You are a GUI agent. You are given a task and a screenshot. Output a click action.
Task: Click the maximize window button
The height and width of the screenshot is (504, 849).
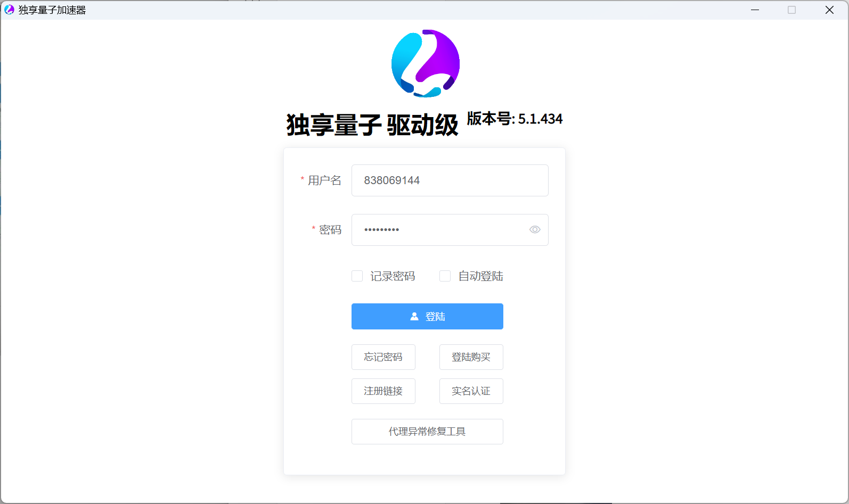(792, 10)
